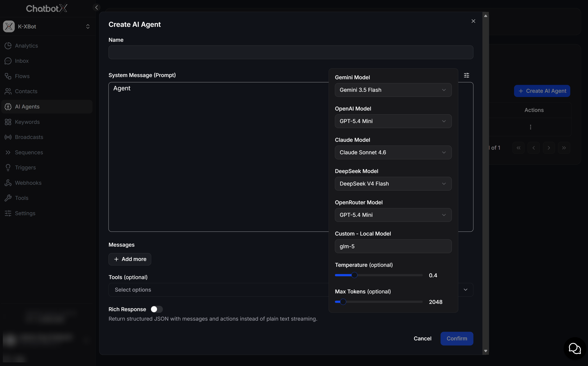
Task: Click the Sequences double-chevron icon
Action: tap(8, 152)
